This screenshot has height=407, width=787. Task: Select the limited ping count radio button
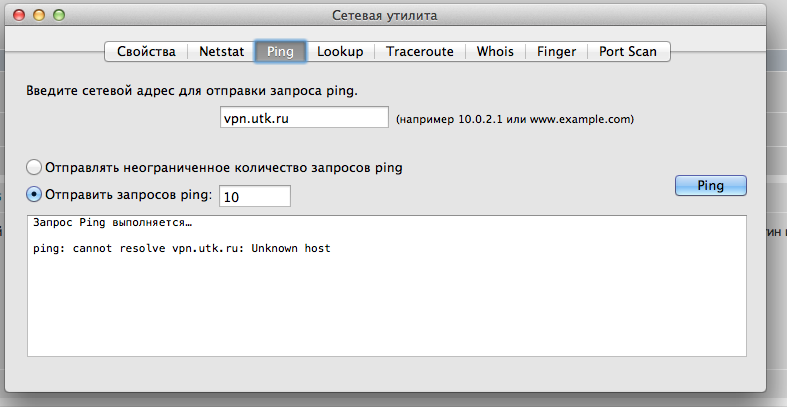(35, 194)
